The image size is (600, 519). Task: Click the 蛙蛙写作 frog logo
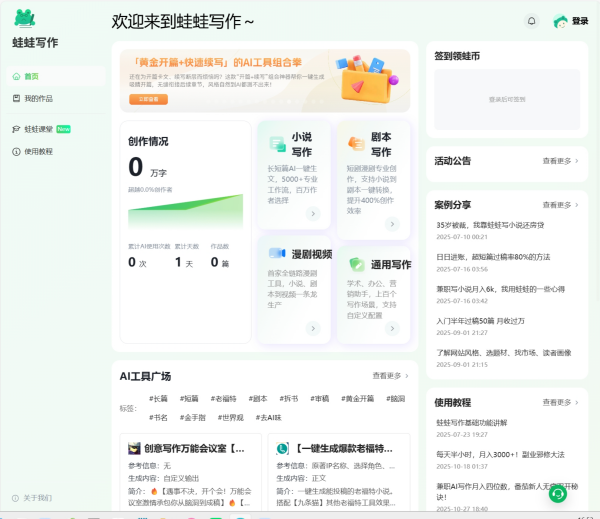25,18
